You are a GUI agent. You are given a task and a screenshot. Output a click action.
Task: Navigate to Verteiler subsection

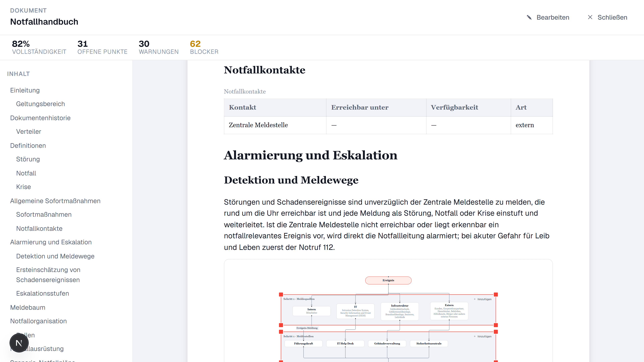point(29,131)
